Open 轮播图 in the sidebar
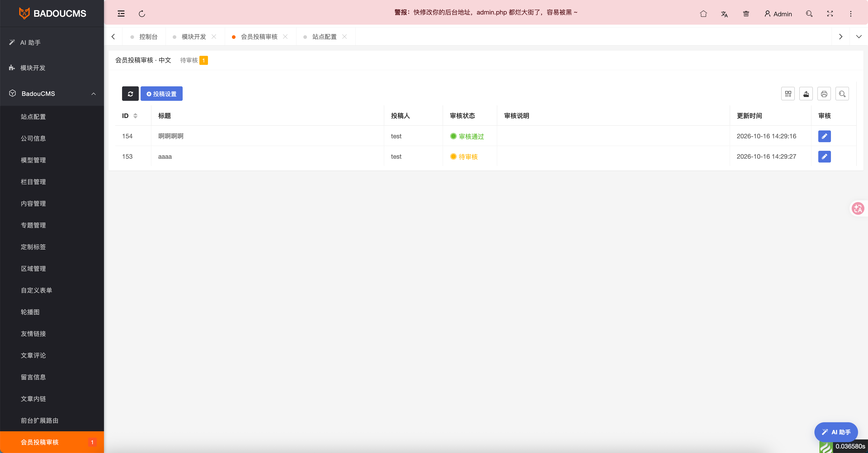Image resolution: width=868 pixels, height=453 pixels. pyautogui.click(x=52, y=312)
